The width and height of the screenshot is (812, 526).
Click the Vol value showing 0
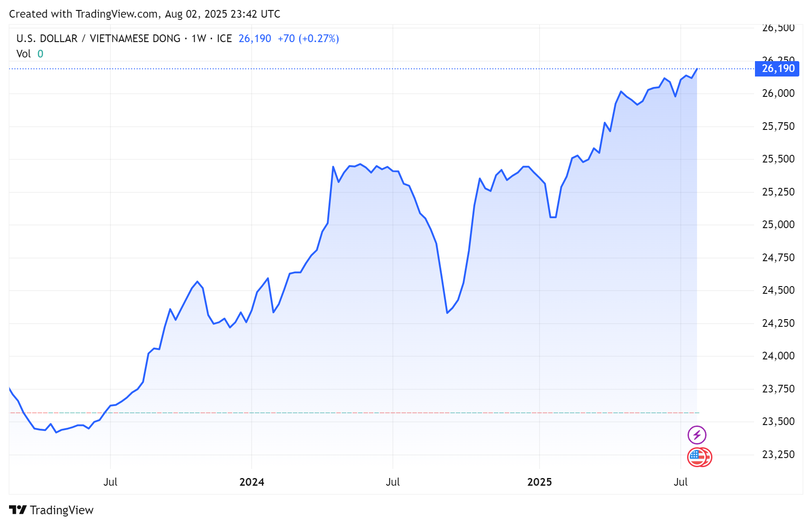pyautogui.click(x=41, y=53)
